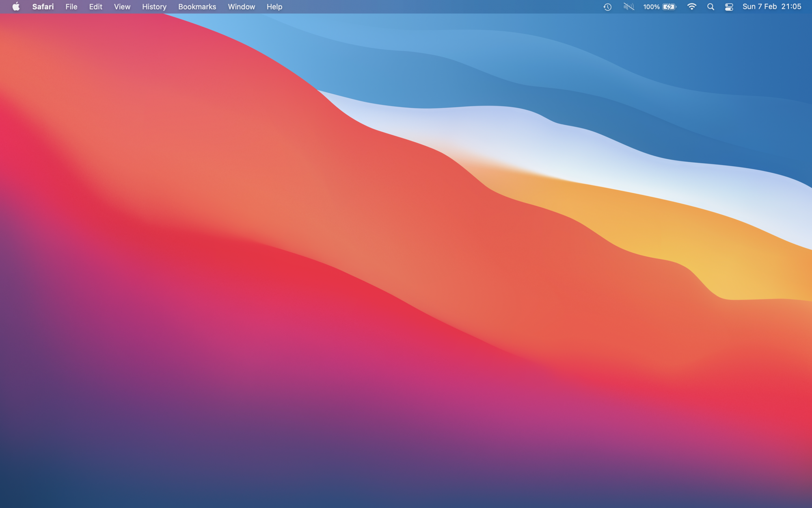Open the Help menu

(274, 7)
